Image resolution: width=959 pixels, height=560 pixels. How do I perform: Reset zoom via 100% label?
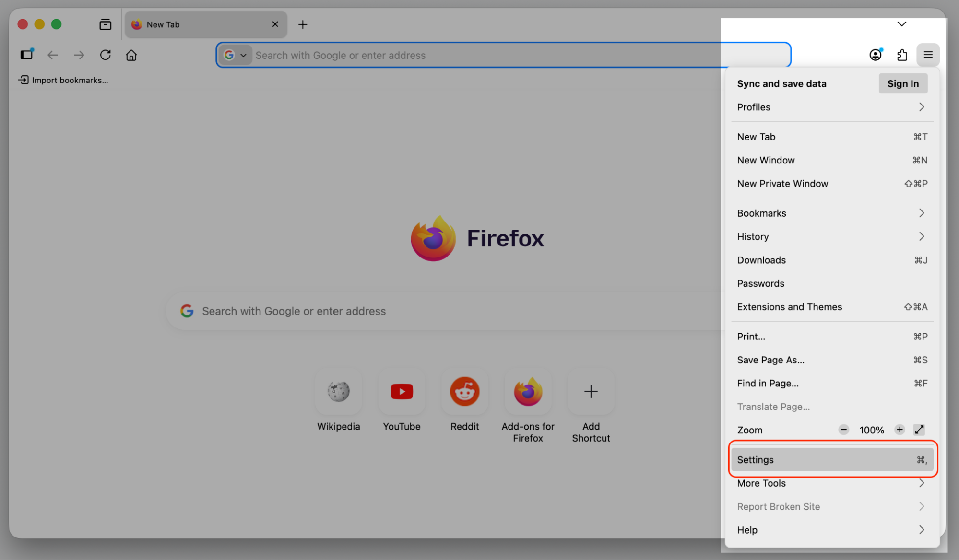point(872,430)
